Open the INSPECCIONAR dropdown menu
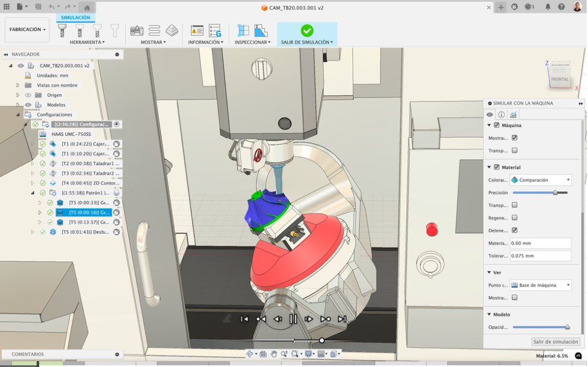 252,43
